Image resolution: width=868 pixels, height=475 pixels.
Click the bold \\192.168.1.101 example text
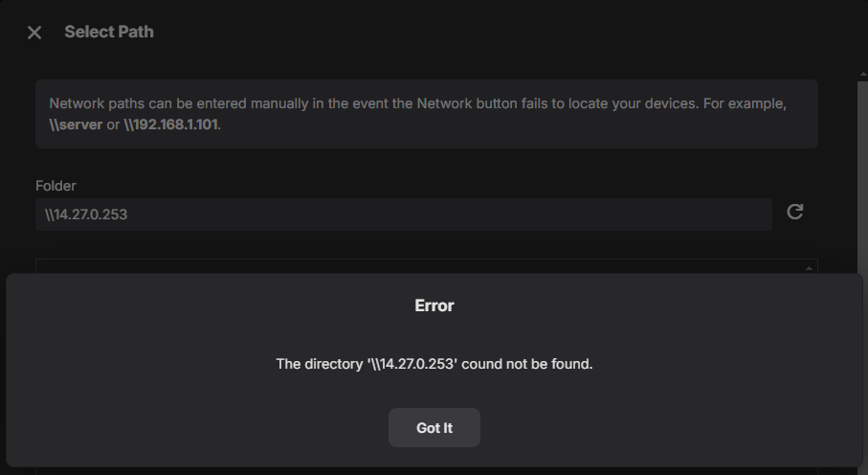pyautogui.click(x=170, y=124)
